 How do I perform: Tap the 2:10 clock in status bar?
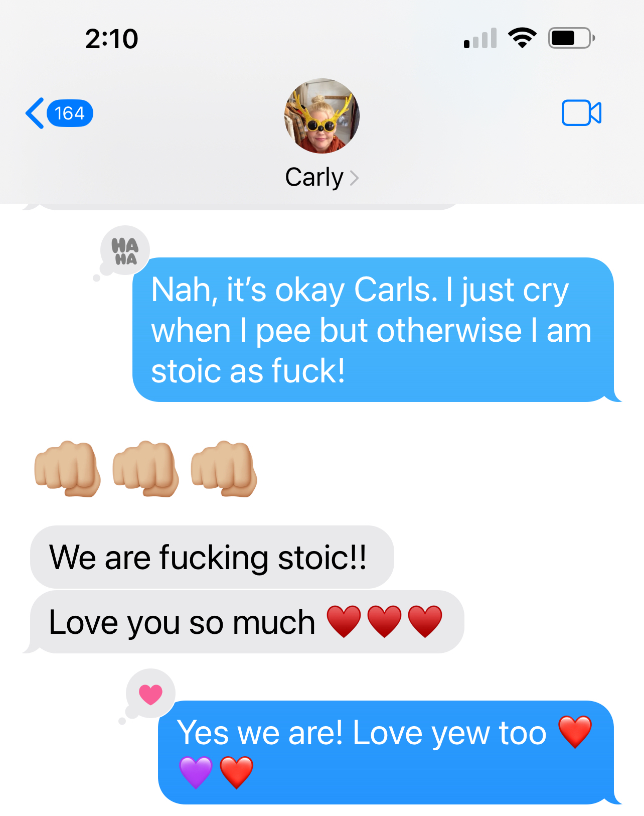[111, 39]
